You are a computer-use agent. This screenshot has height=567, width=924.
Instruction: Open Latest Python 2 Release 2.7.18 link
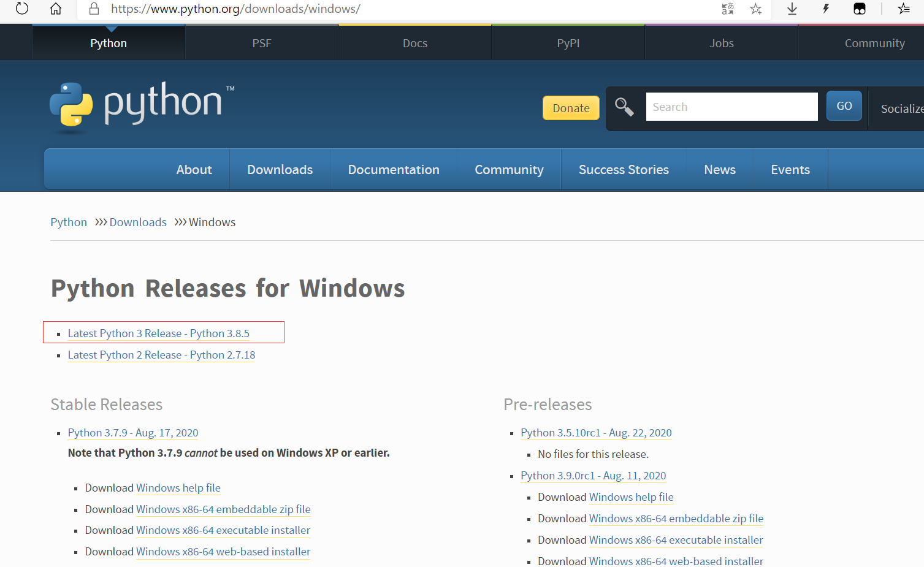point(161,355)
